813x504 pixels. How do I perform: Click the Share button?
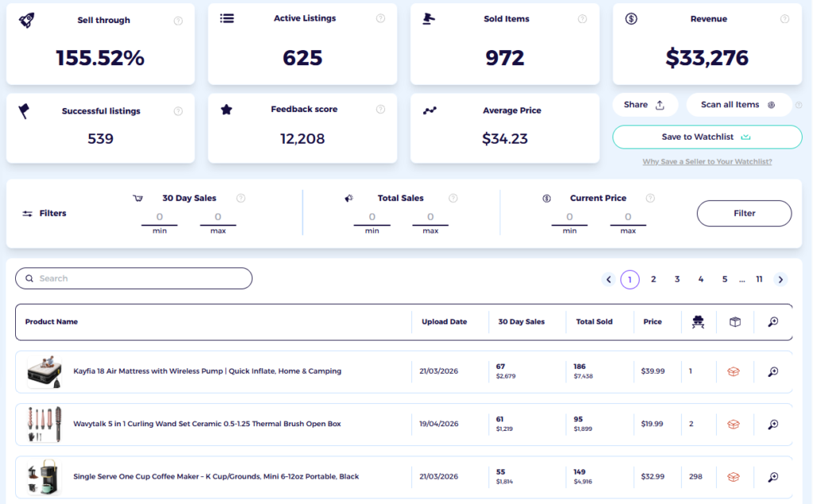[x=645, y=105]
